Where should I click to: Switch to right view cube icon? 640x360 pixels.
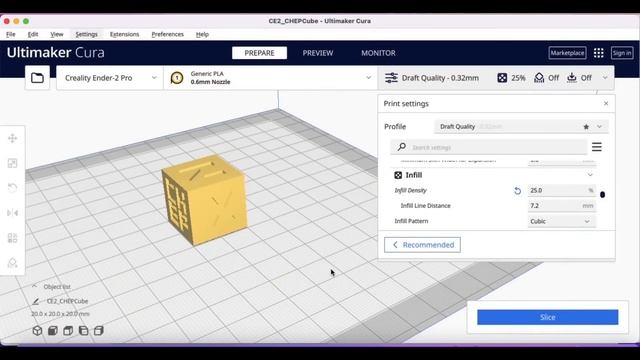point(99,331)
